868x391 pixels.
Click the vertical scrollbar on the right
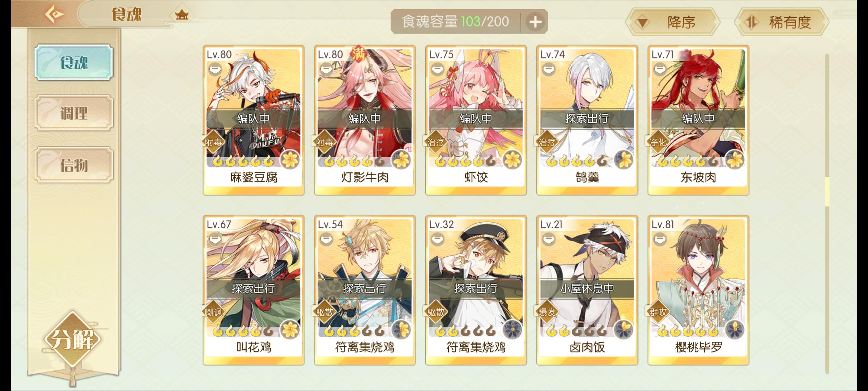point(827,214)
